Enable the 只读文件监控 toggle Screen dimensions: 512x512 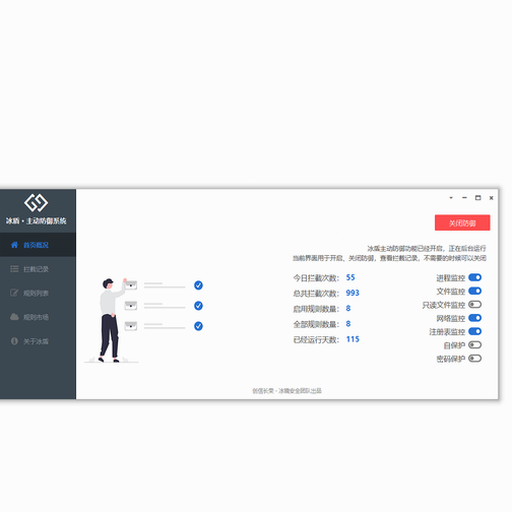[x=475, y=304]
